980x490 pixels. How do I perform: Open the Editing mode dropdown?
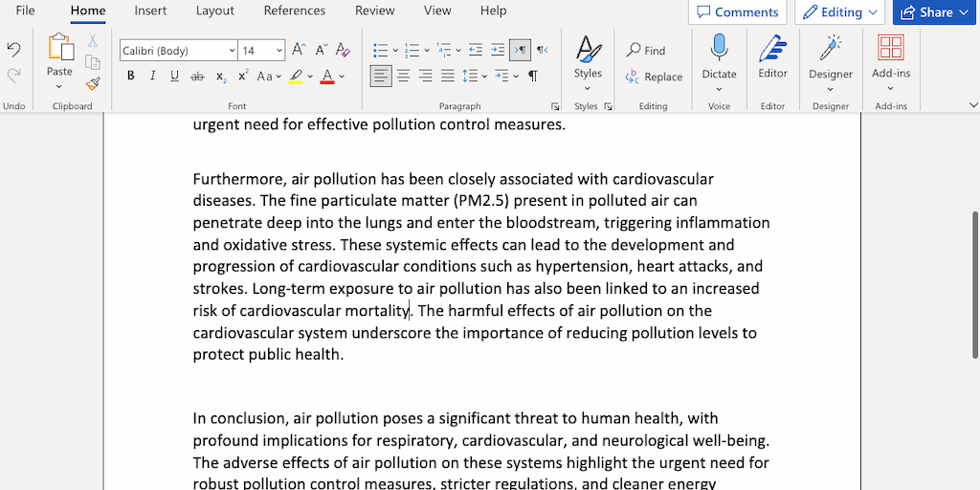click(840, 12)
